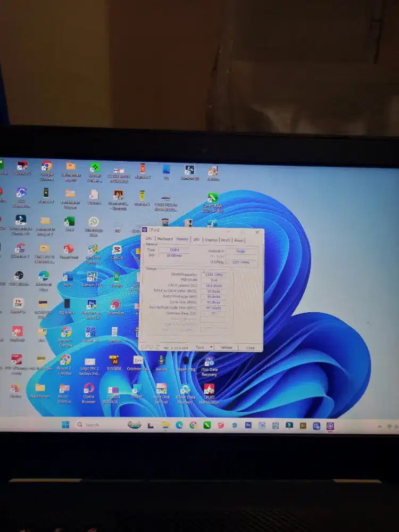Open the Discord desktop shortcut
This screenshot has height=532, width=399.
[94, 197]
